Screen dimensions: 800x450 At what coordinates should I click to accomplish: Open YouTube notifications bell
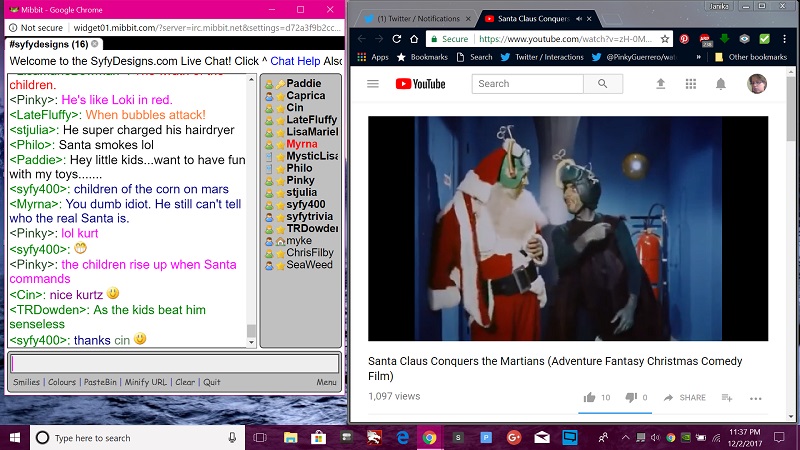pyautogui.click(x=720, y=84)
